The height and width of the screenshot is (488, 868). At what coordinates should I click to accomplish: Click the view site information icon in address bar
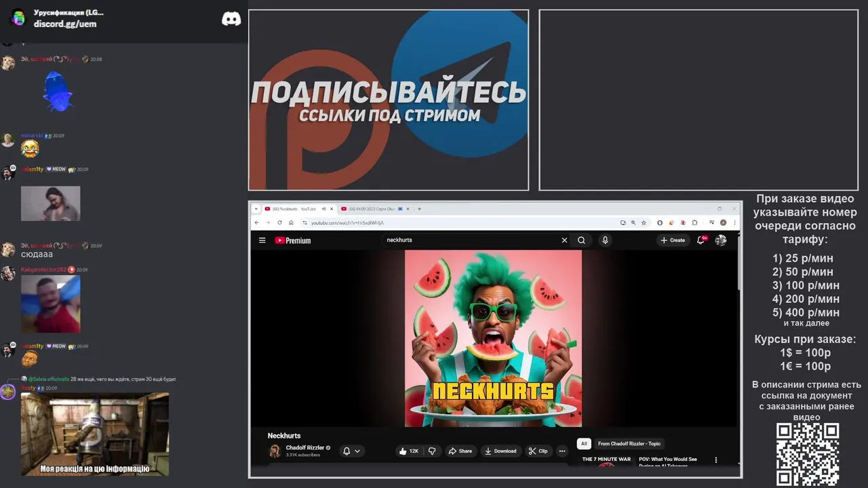[305, 222]
